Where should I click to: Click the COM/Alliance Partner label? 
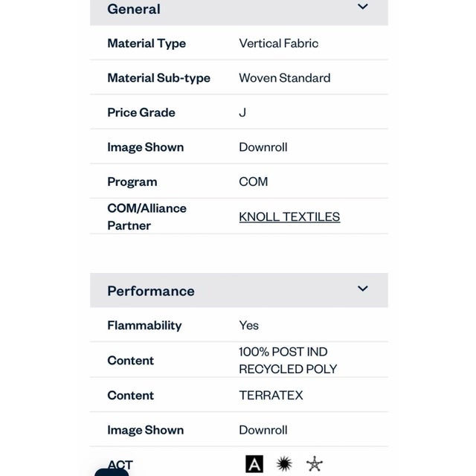click(x=147, y=216)
